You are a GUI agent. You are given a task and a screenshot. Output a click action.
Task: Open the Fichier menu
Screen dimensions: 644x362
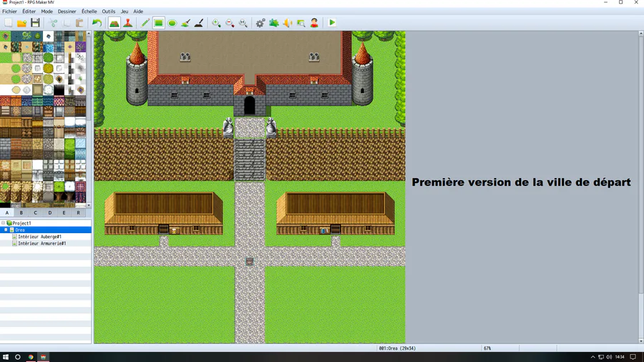click(9, 11)
